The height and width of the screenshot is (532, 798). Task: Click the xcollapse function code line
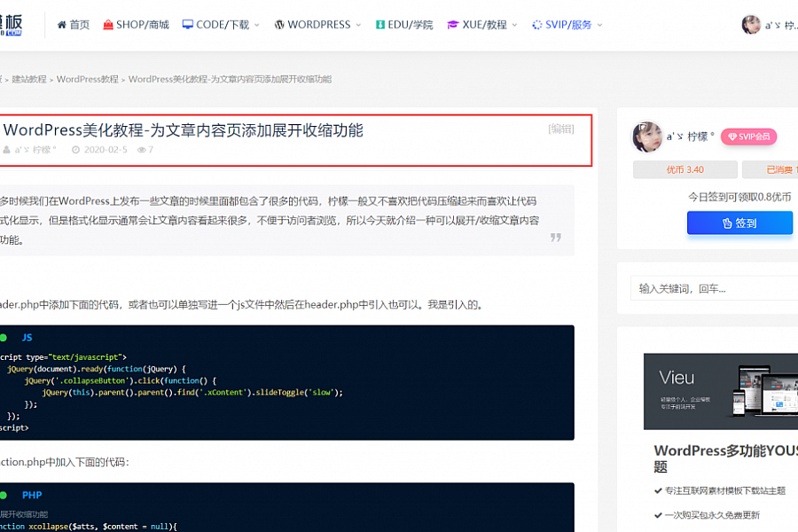point(89,527)
